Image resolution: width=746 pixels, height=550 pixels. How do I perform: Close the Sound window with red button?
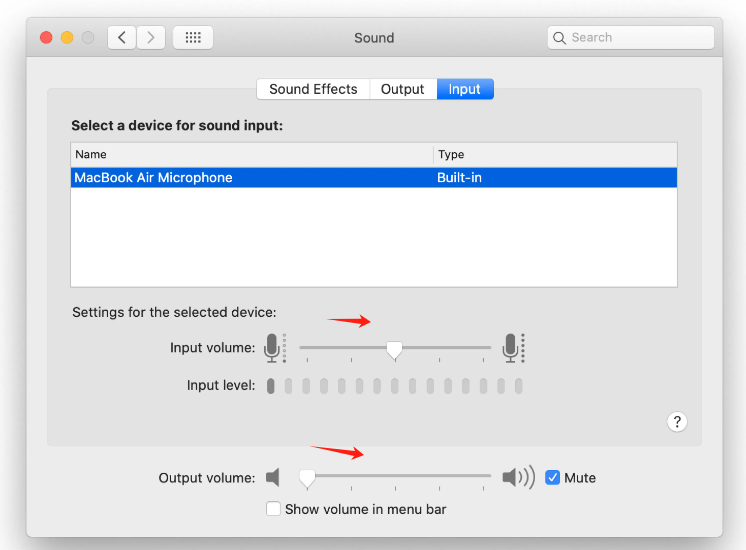click(x=46, y=38)
